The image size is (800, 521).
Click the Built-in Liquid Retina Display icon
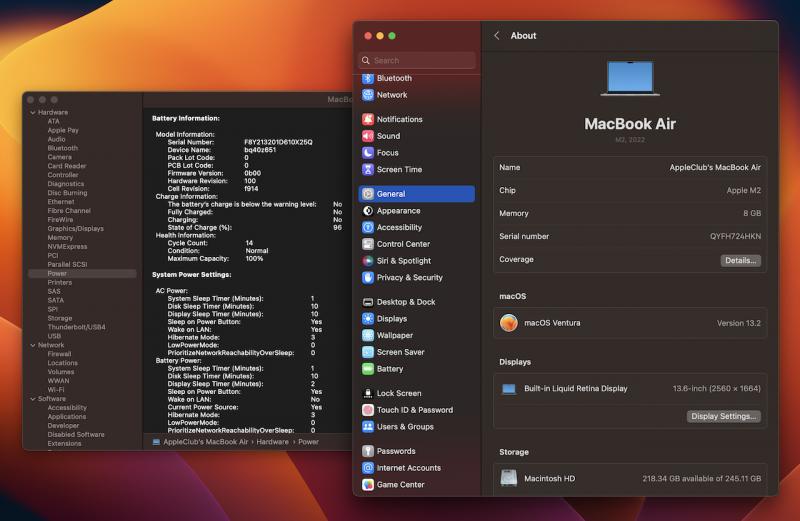point(509,389)
